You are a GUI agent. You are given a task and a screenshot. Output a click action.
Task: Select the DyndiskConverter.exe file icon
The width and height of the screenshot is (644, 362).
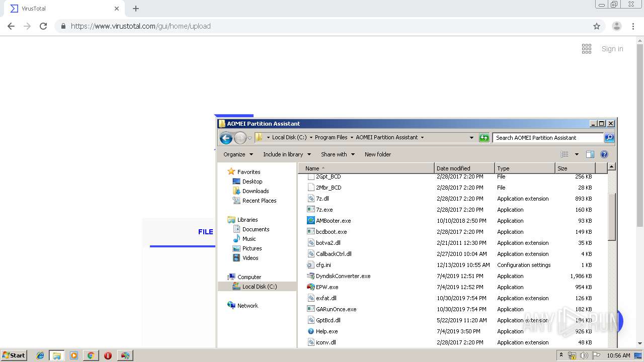[x=311, y=276]
